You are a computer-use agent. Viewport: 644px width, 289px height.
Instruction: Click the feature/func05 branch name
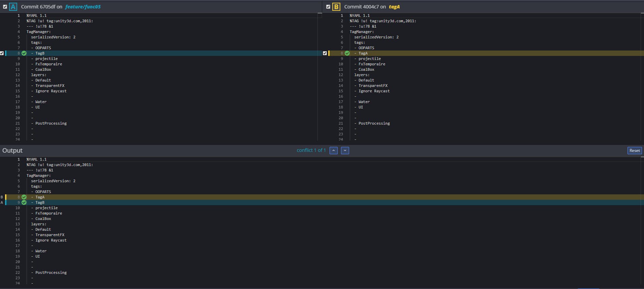(83, 7)
